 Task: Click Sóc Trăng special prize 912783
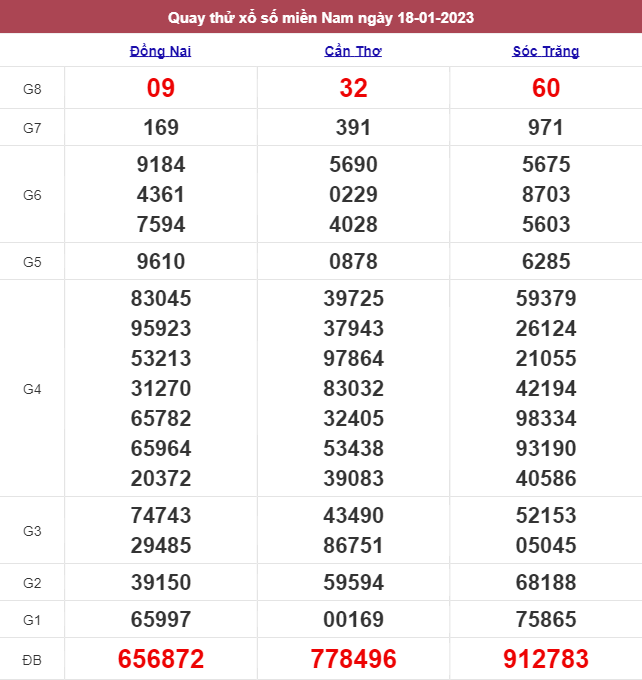[x=546, y=658]
